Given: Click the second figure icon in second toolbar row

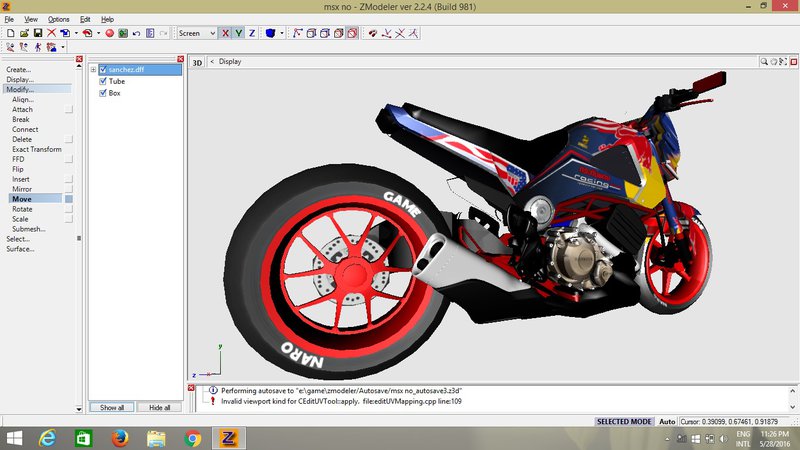Looking at the screenshot, I should pyautogui.click(x=24, y=47).
